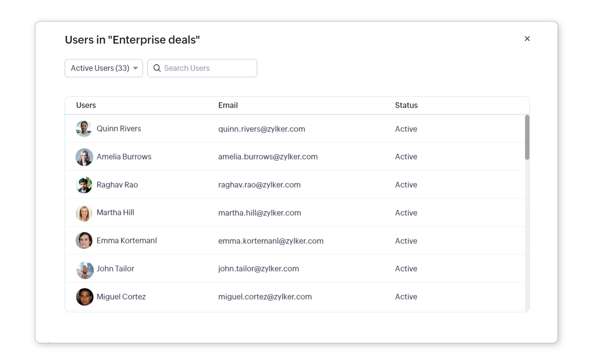Click John Tailor's profile picture
Viewport: 589px width, 364px height.
pyautogui.click(x=85, y=270)
